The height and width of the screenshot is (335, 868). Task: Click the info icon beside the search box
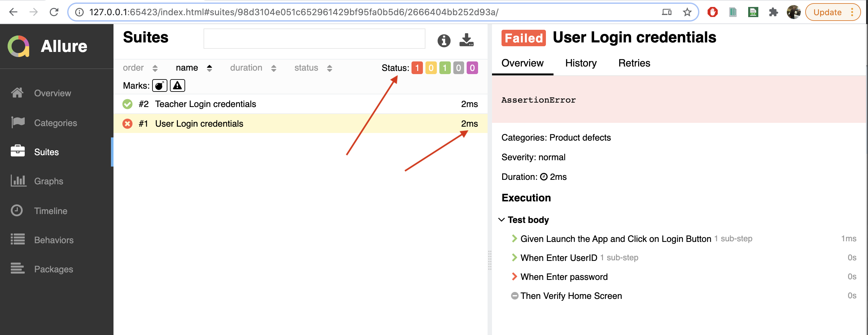tap(444, 41)
